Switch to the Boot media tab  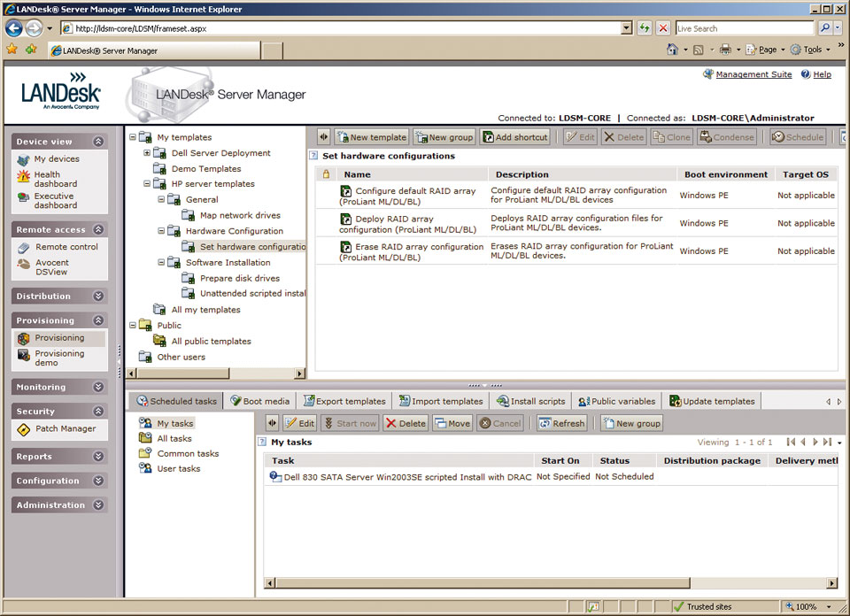point(259,401)
